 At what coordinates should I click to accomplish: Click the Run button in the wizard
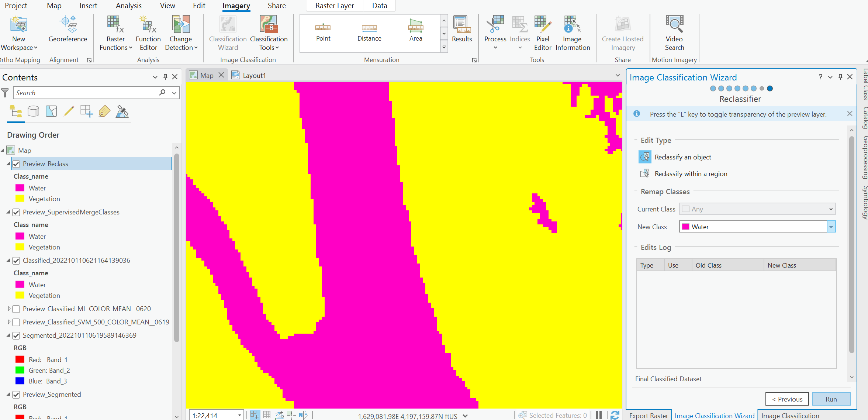[831, 399]
